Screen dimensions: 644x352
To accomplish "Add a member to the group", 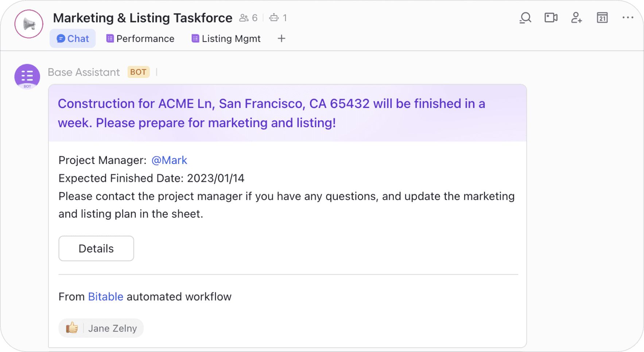I will click(576, 18).
